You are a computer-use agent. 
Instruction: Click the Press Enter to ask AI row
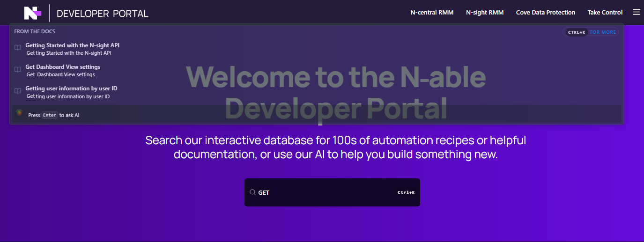(x=317, y=114)
